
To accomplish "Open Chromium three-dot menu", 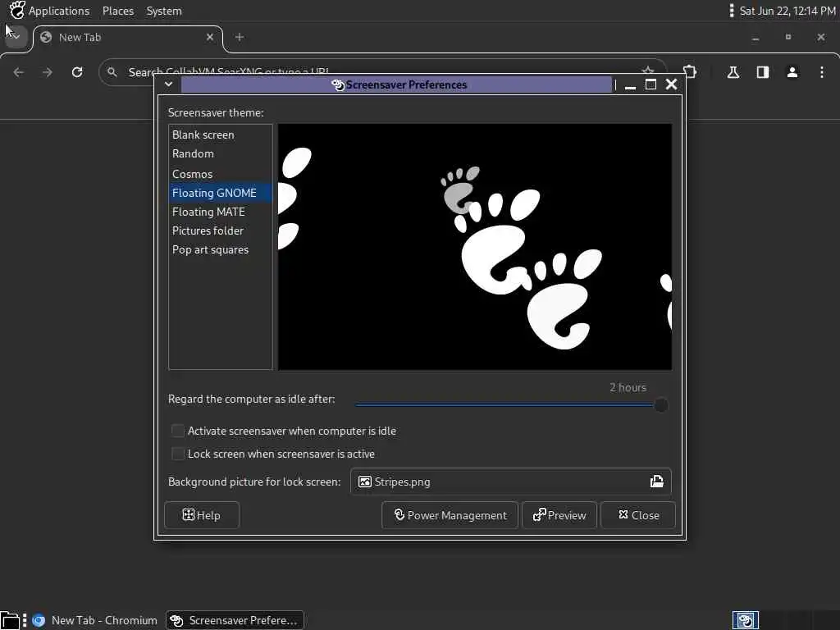I will tap(822, 72).
